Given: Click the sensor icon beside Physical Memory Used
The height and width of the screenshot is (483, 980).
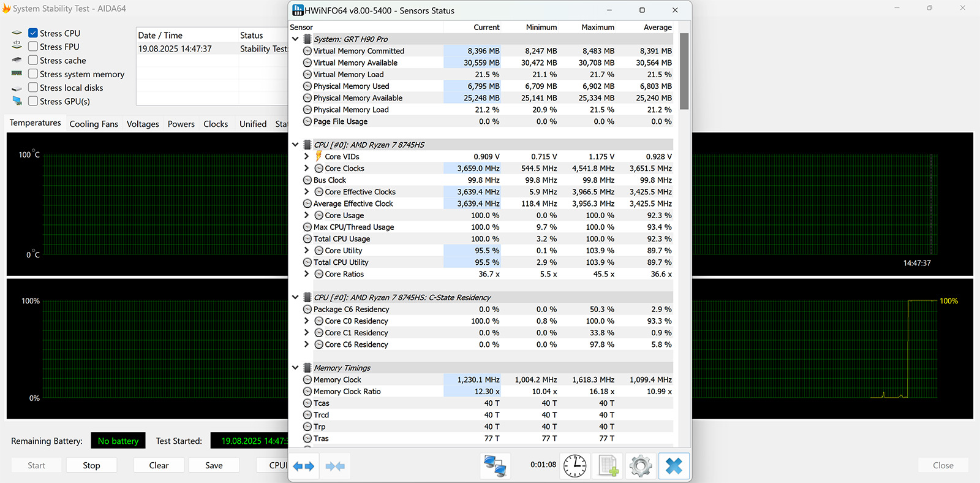Looking at the screenshot, I should coord(307,86).
